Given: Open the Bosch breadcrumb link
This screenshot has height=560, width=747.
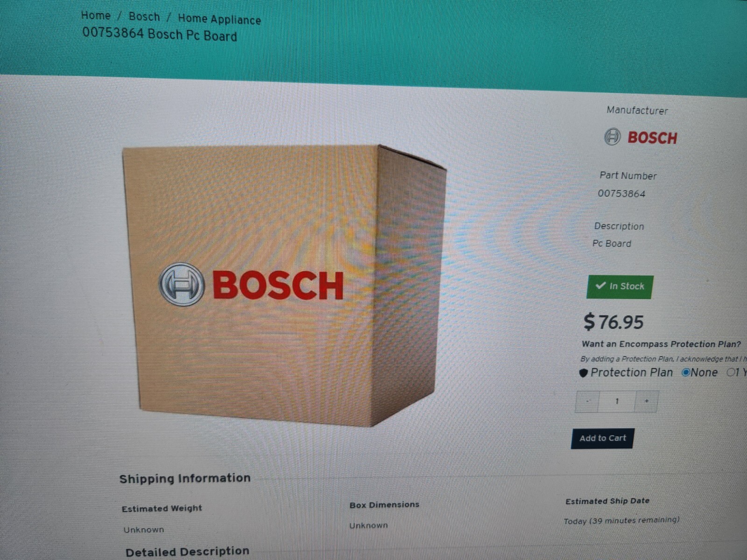Looking at the screenshot, I should [x=144, y=17].
